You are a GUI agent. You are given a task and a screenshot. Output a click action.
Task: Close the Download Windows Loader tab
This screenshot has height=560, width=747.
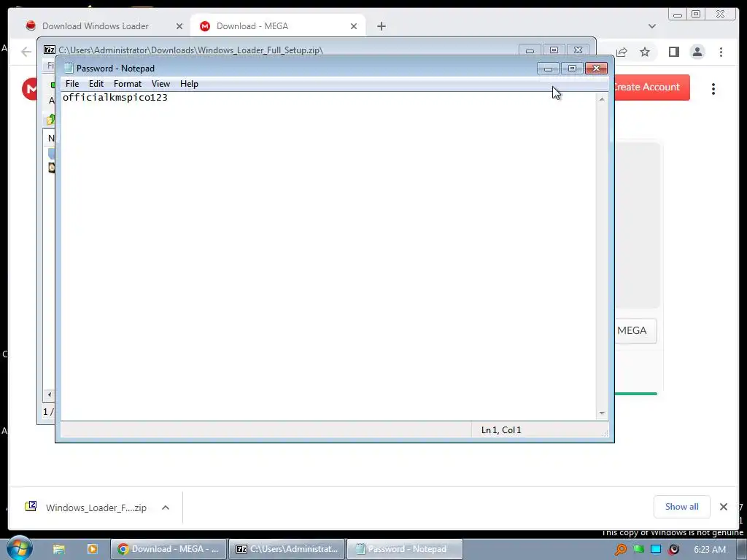click(x=179, y=26)
